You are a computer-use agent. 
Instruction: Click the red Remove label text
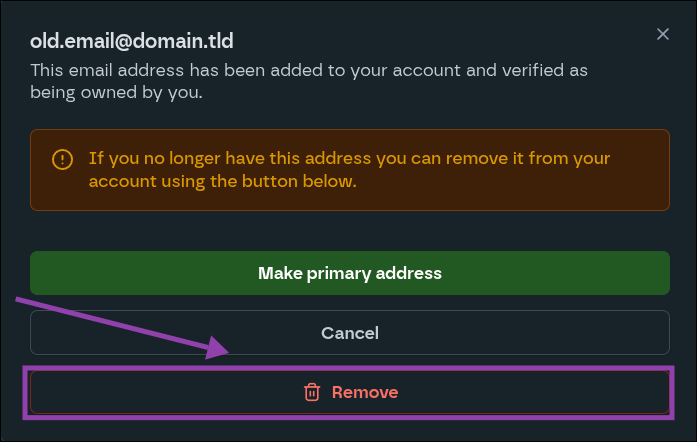365,392
